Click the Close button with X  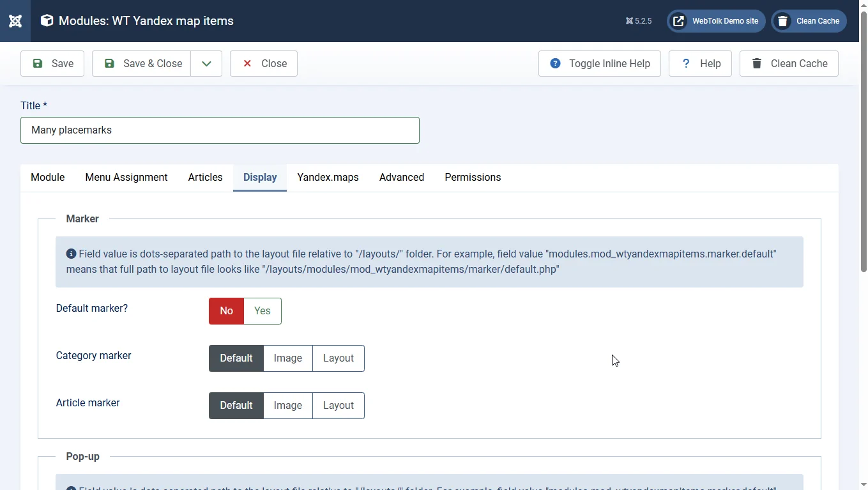[x=264, y=63]
